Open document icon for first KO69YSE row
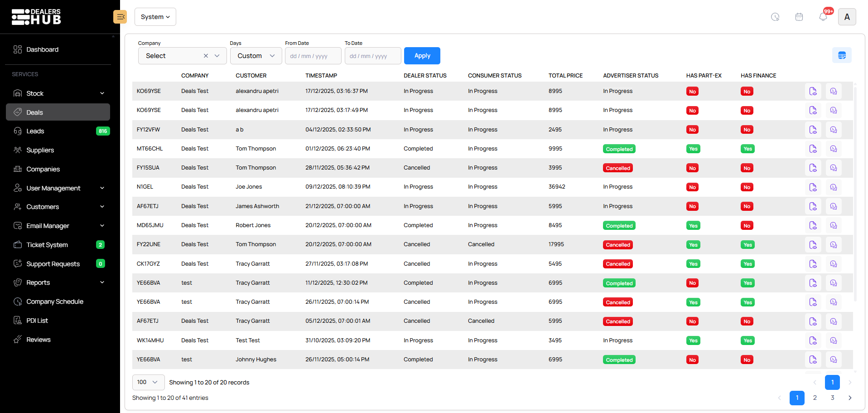 pyautogui.click(x=813, y=91)
